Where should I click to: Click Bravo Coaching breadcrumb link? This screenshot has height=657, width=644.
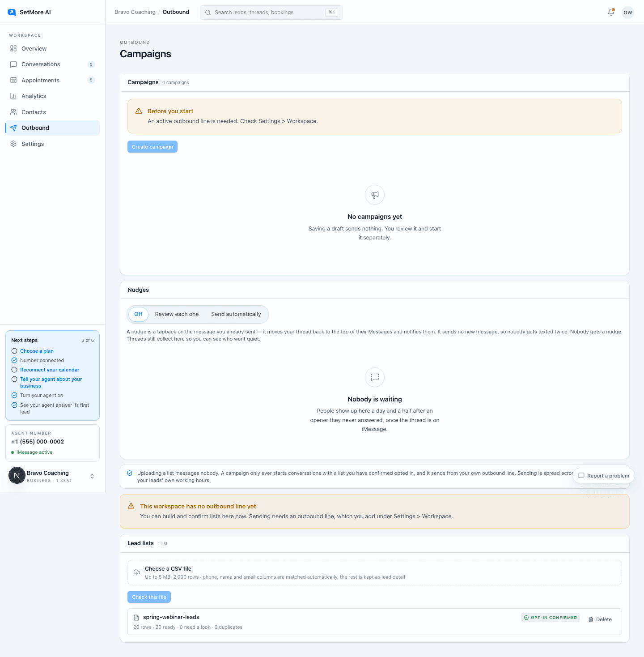click(135, 12)
